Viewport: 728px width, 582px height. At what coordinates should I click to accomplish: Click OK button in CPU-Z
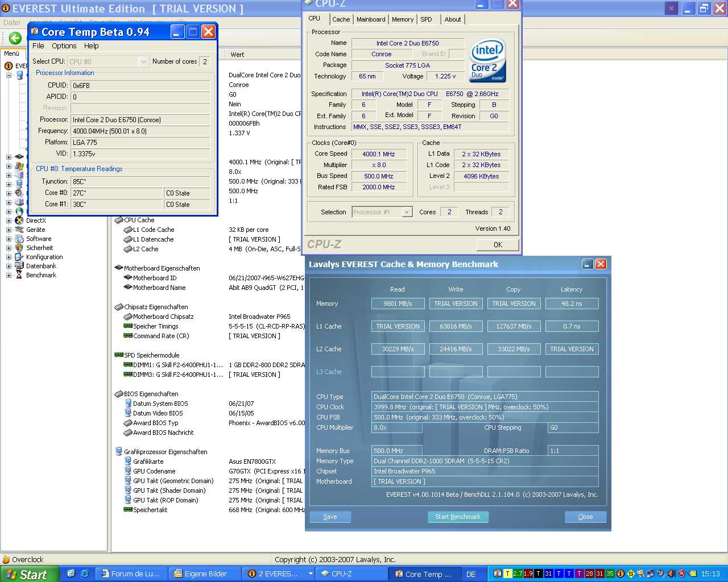click(x=498, y=245)
